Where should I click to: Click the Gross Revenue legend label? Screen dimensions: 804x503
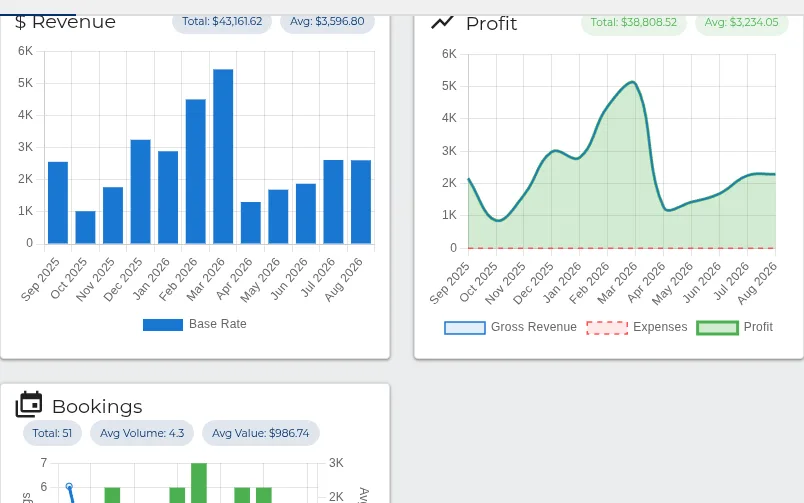[533, 327]
